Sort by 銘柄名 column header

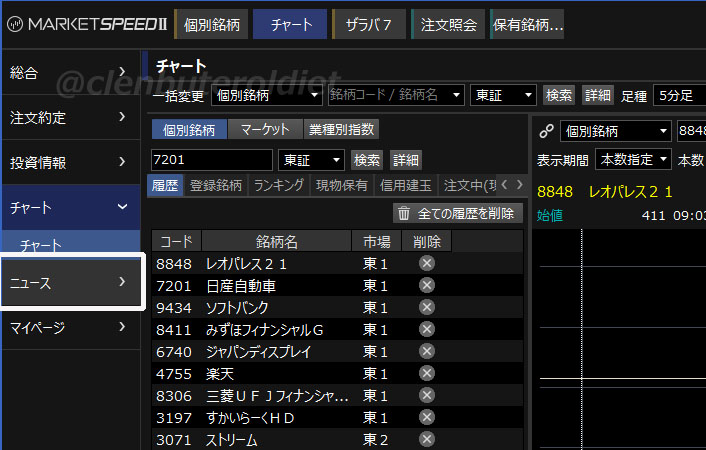276,241
